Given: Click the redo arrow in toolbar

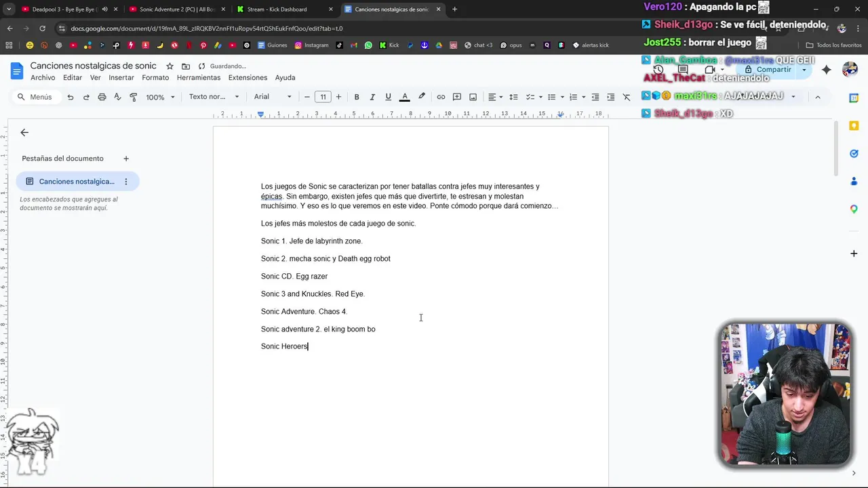Looking at the screenshot, I should tap(86, 97).
